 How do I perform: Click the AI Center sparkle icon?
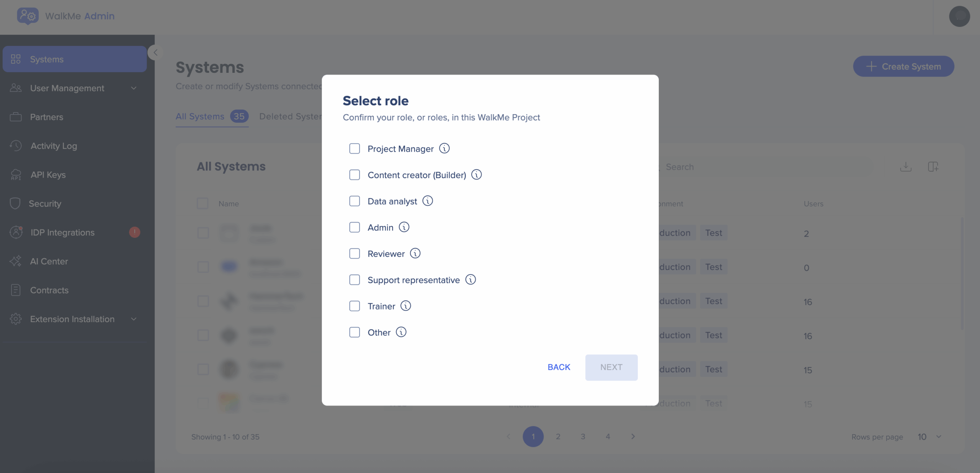[16, 261]
